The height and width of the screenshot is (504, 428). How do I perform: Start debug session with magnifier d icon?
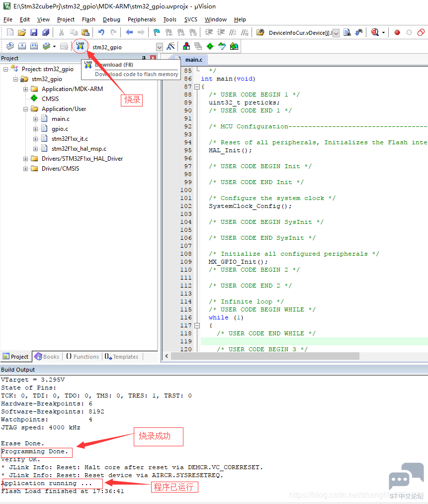pos(375,32)
